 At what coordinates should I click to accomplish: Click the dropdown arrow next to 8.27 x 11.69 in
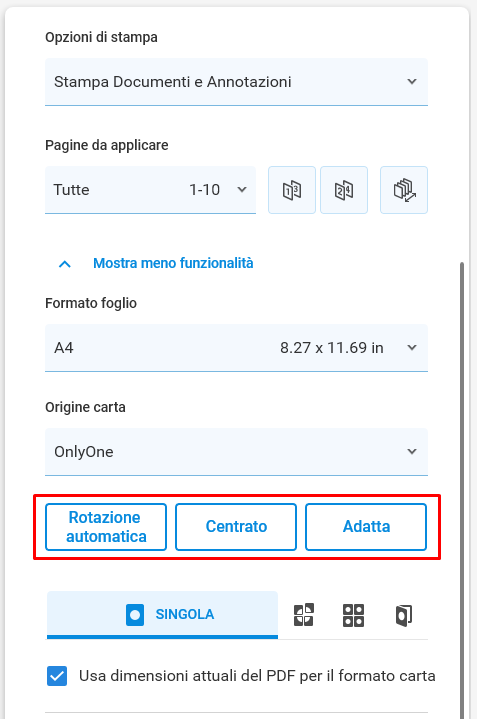click(412, 348)
